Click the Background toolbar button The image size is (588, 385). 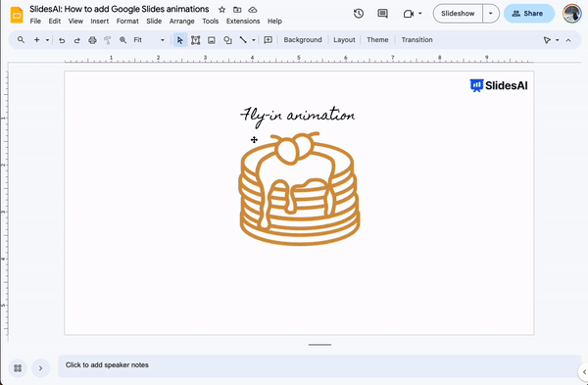pyautogui.click(x=303, y=40)
